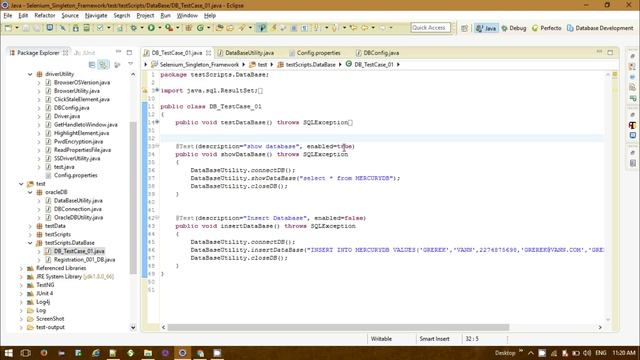Minimize the editor area

click(x=599, y=52)
